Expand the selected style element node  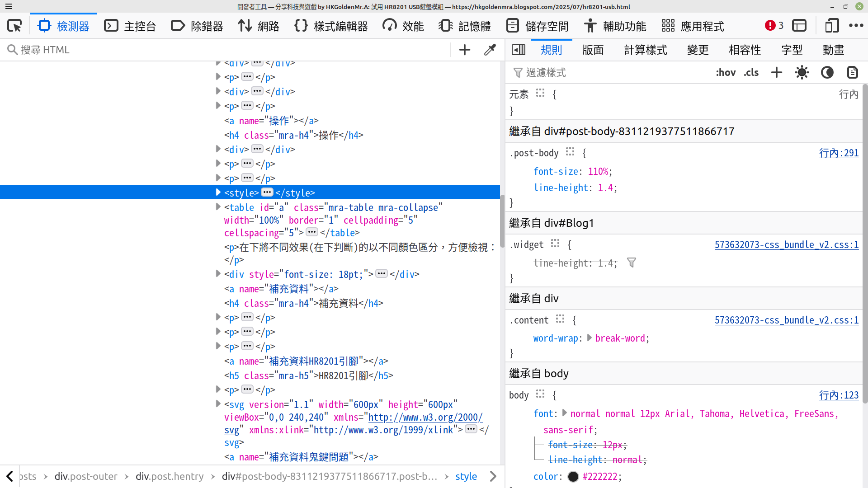click(218, 192)
